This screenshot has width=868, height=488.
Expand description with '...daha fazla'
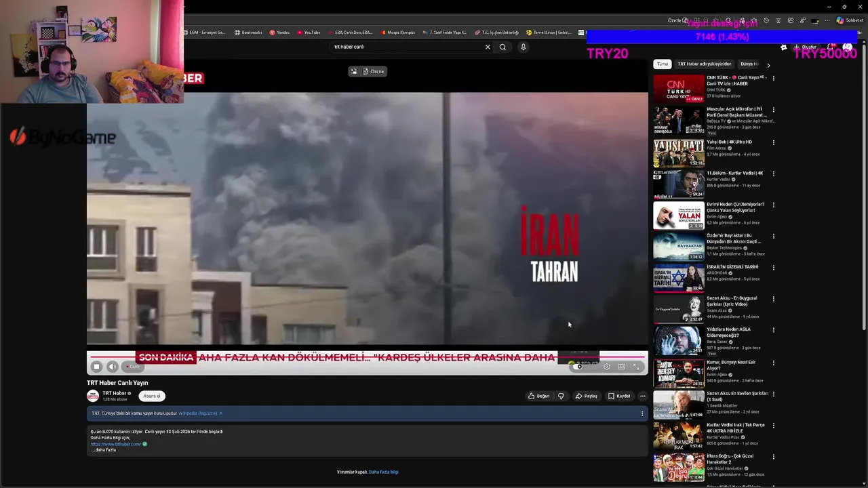click(104, 450)
